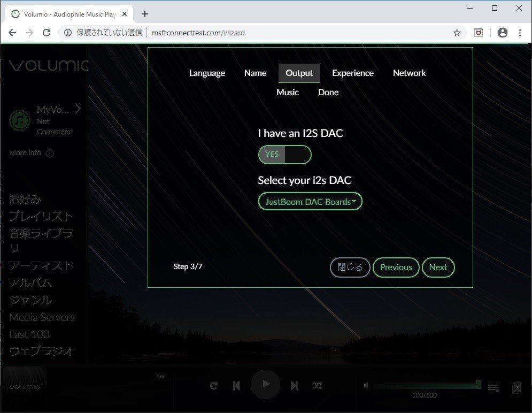Reload the page
The image size is (532, 413).
pos(47,33)
